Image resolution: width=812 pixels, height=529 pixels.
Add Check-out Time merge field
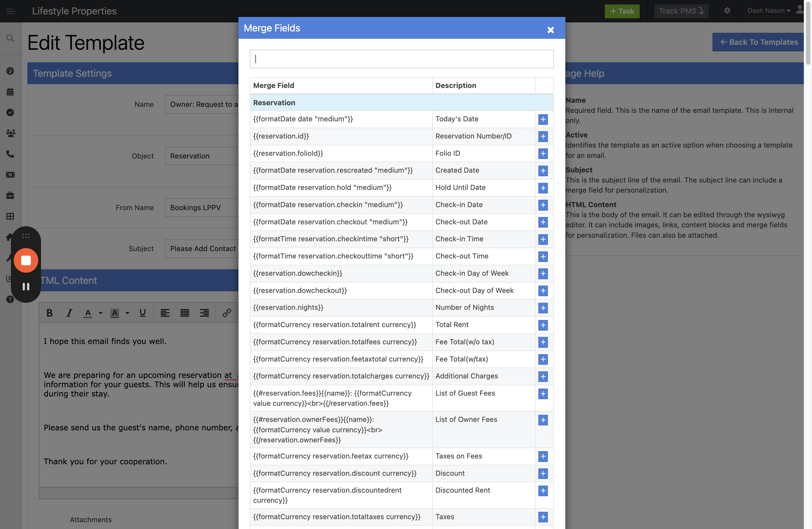tap(543, 257)
